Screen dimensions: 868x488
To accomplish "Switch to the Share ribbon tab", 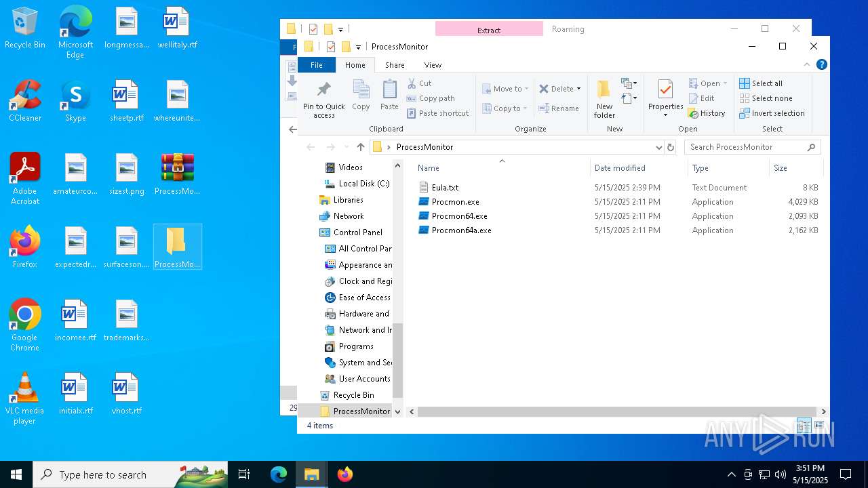I will [x=395, y=65].
